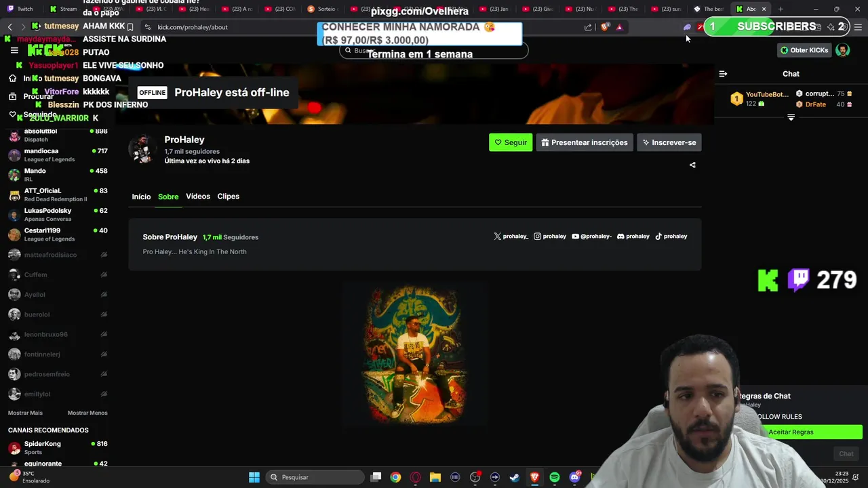Open Task View in the taskbar

376,477
